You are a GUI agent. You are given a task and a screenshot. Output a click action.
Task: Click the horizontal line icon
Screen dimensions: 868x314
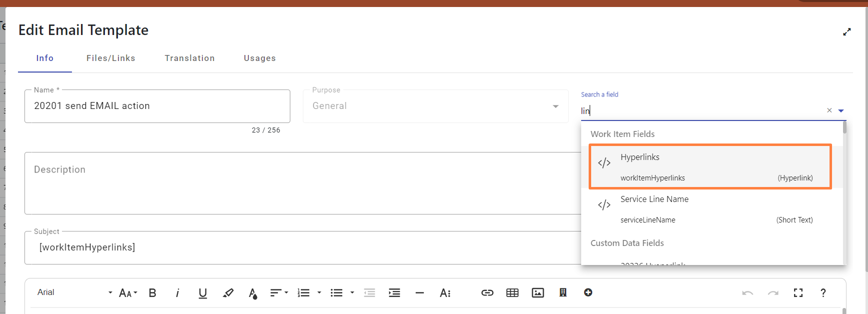(x=419, y=293)
